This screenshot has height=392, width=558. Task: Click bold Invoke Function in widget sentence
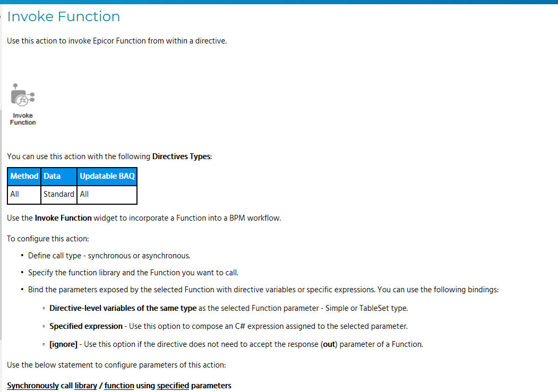[63, 217]
